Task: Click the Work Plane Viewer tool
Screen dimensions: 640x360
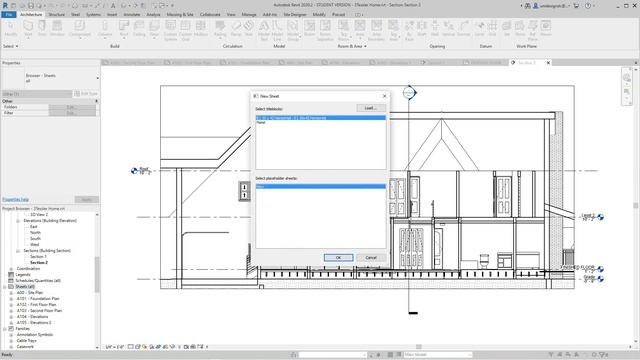Action: [546, 29]
